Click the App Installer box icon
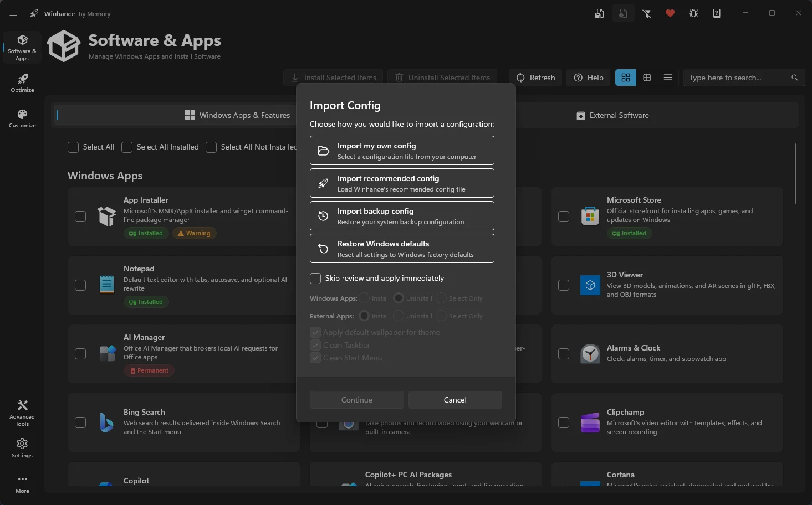812x505 pixels. (x=106, y=216)
